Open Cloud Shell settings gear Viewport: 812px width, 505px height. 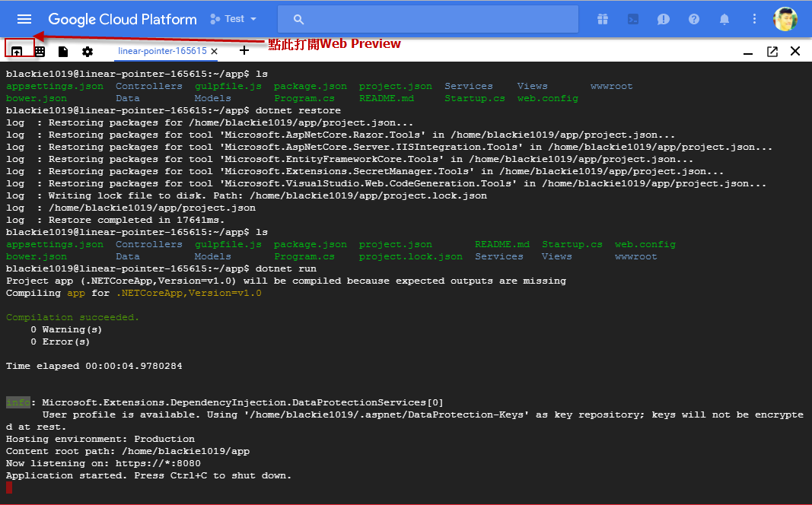88,51
